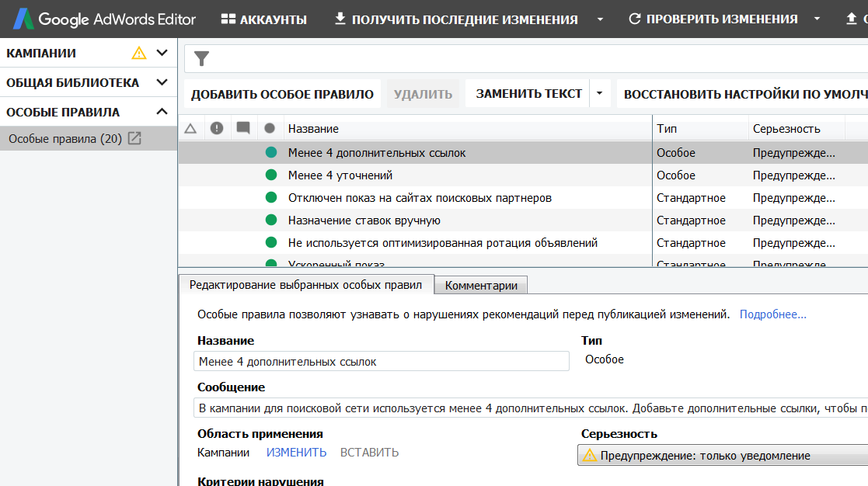The width and height of the screenshot is (868, 486).
Task: Click green status dot of Назначение ставок вручную
Action: pyautogui.click(x=270, y=220)
